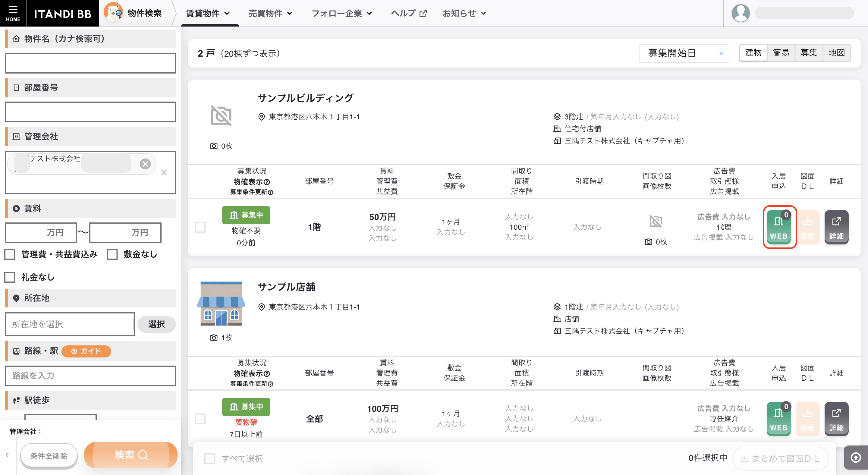Screen dimensions: 868x475
Task: Focus the maximum 賃料 万円 field
Action: [125, 232]
